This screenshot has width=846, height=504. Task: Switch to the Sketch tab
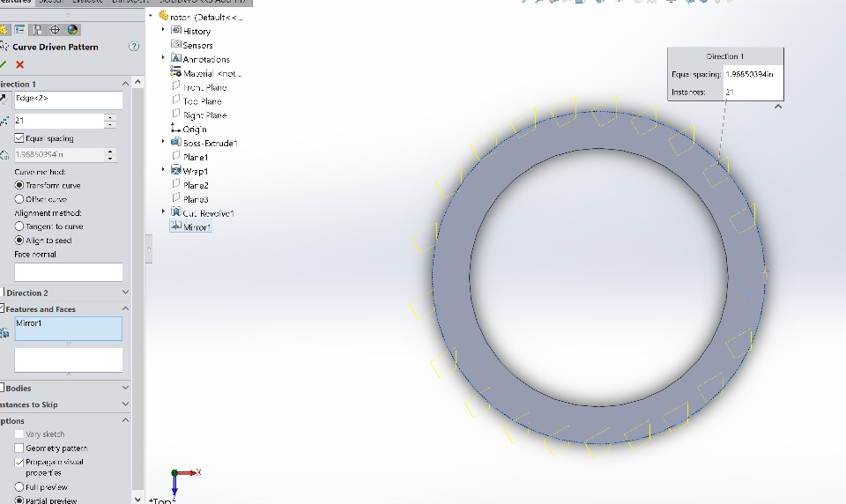click(x=51, y=2)
